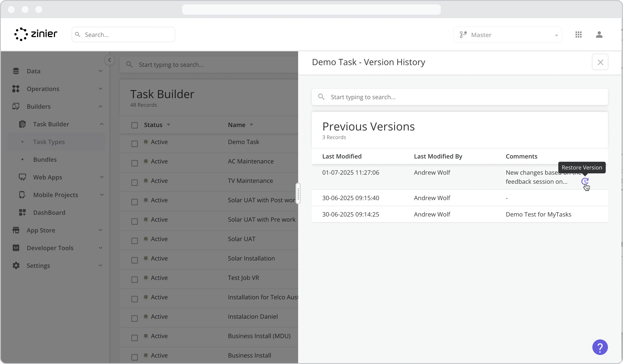Viewport: 623px width, 364px height.
Task: Click the Comments column header
Action: 521,156
